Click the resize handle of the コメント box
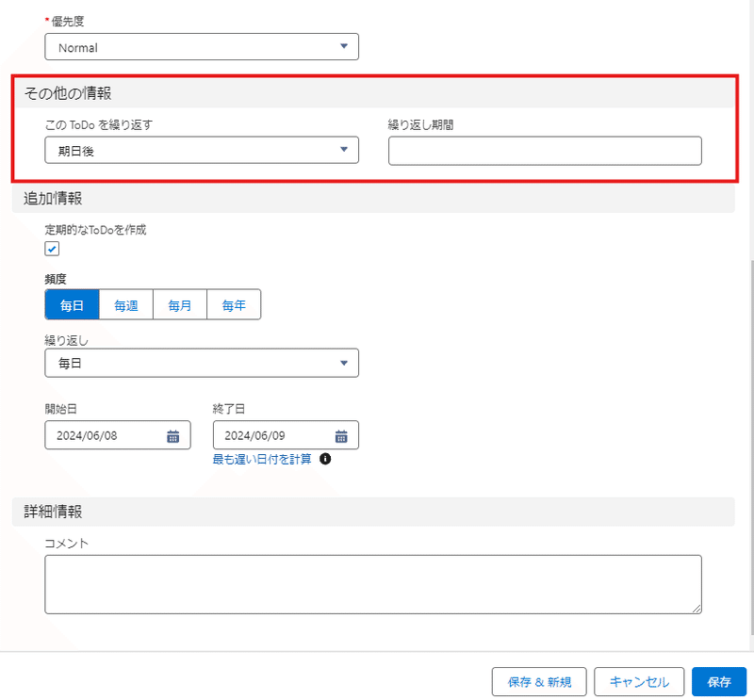Image resolution: width=754 pixels, height=700 pixels. [x=697, y=609]
